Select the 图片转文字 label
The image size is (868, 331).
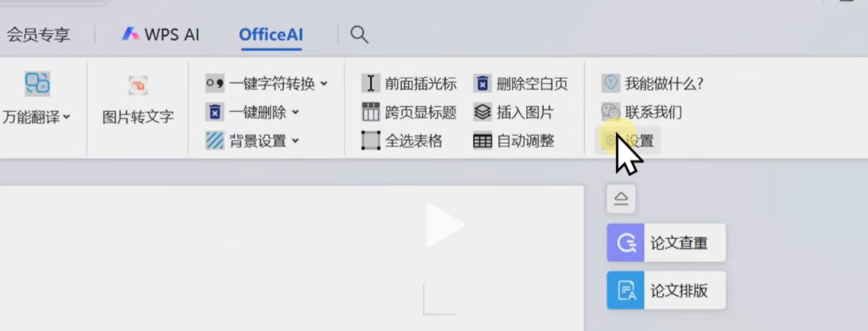(138, 117)
